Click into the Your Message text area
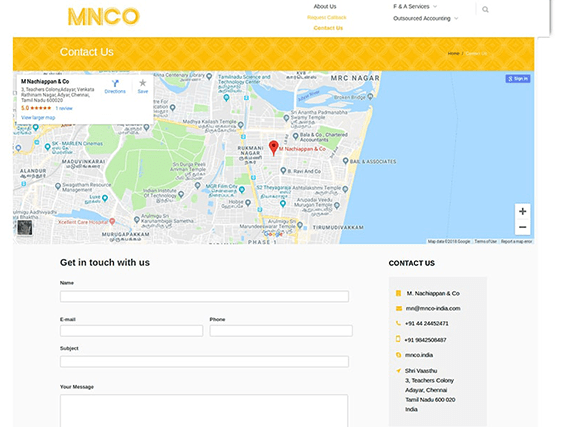 tap(204, 411)
